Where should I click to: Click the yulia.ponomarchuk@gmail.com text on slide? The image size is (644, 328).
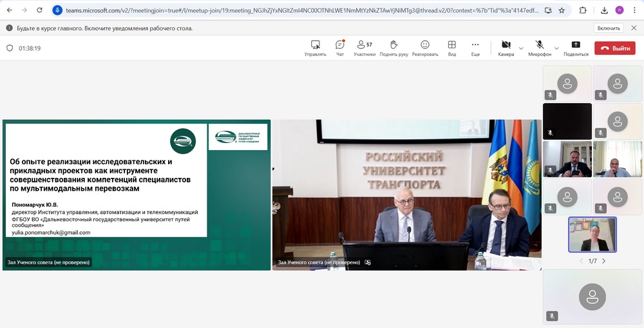51,233
